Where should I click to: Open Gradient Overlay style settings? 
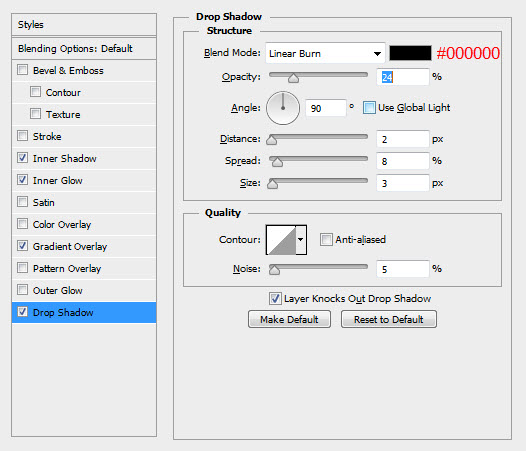(84, 246)
